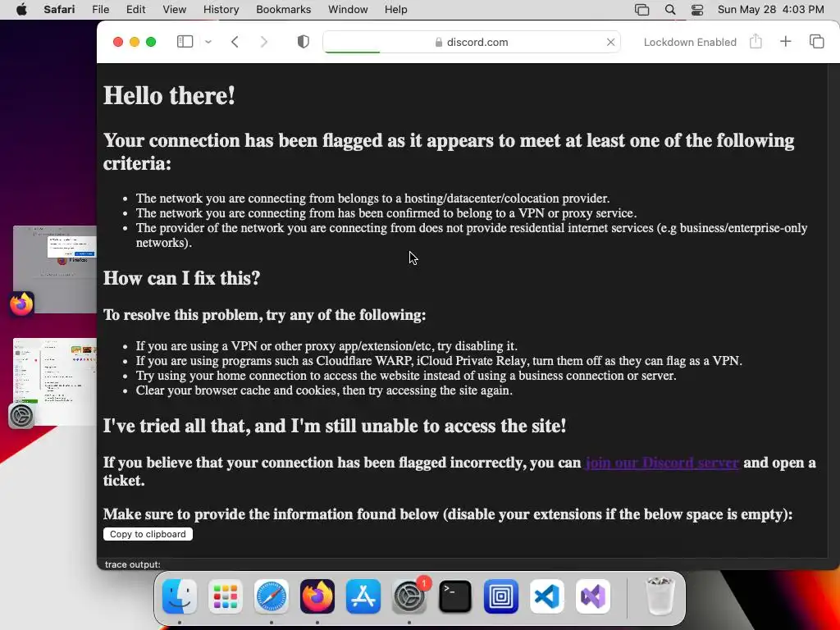Minimize the Safari window
This screenshot has height=630, width=840.
(x=135, y=42)
